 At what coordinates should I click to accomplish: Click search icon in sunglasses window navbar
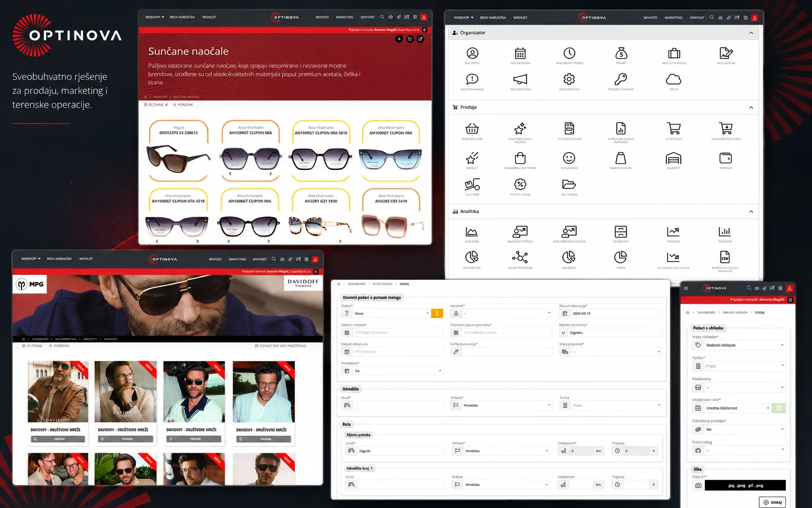[x=382, y=17]
